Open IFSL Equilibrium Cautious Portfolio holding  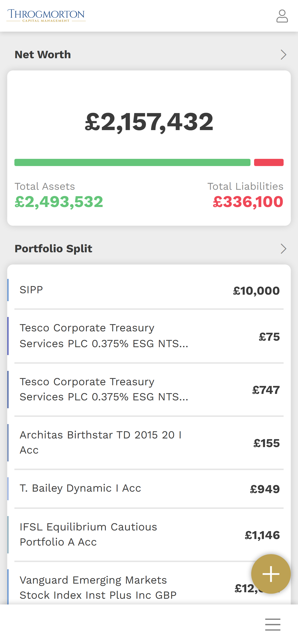(x=149, y=535)
